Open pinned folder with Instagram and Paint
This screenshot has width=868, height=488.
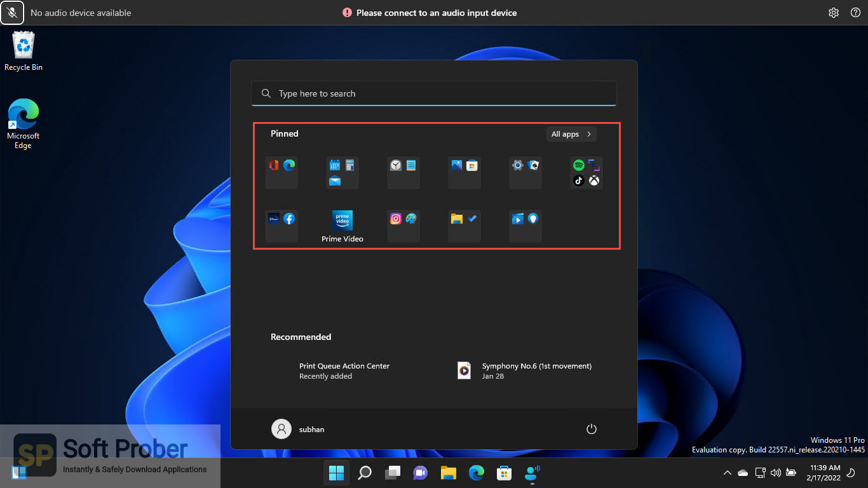(403, 226)
